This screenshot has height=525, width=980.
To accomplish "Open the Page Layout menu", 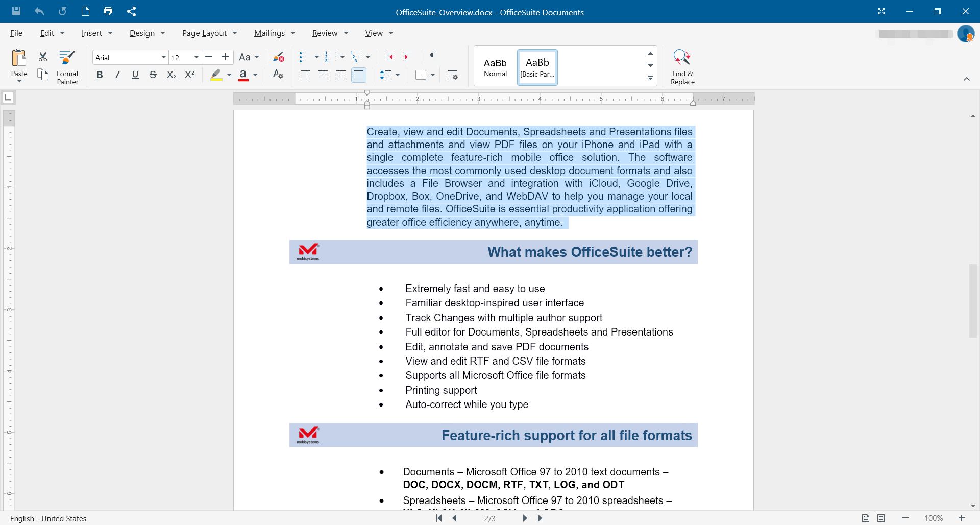I will pos(209,33).
